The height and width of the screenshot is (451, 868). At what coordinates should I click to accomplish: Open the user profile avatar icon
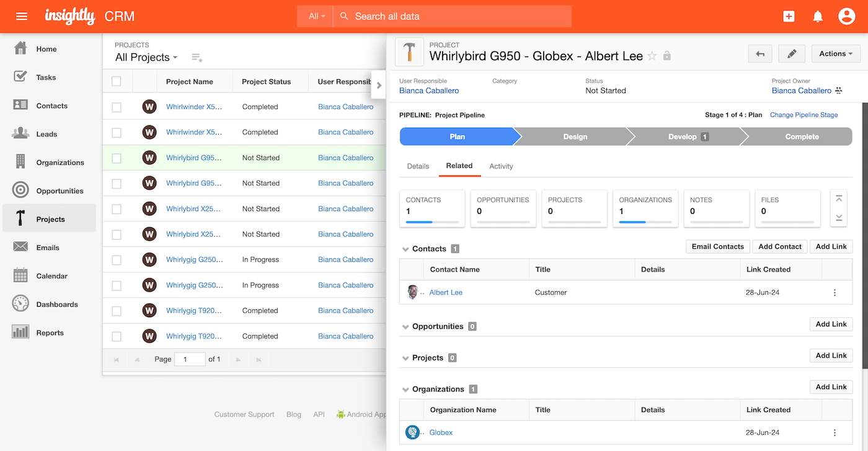(846, 17)
